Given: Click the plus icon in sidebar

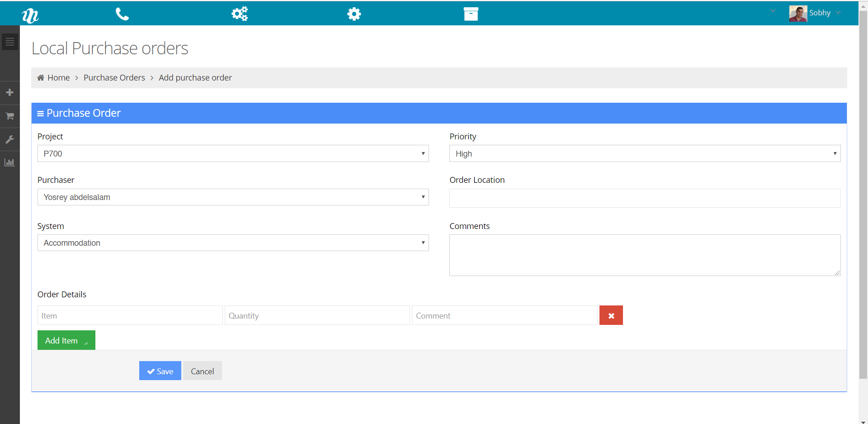Looking at the screenshot, I should tap(9, 93).
